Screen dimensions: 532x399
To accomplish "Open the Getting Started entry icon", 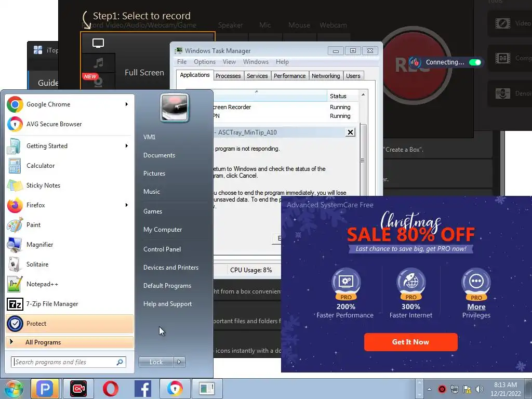I will [14, 146].
